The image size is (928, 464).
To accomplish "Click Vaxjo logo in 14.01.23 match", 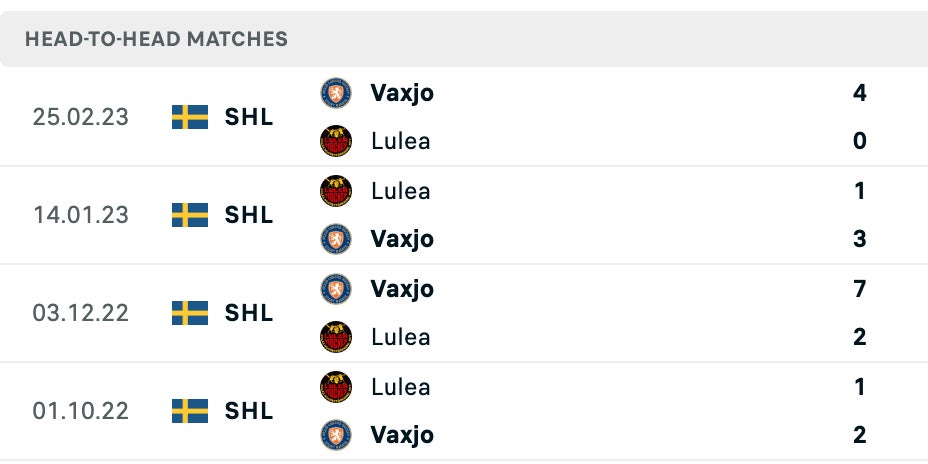I will [x=336, y=239].
